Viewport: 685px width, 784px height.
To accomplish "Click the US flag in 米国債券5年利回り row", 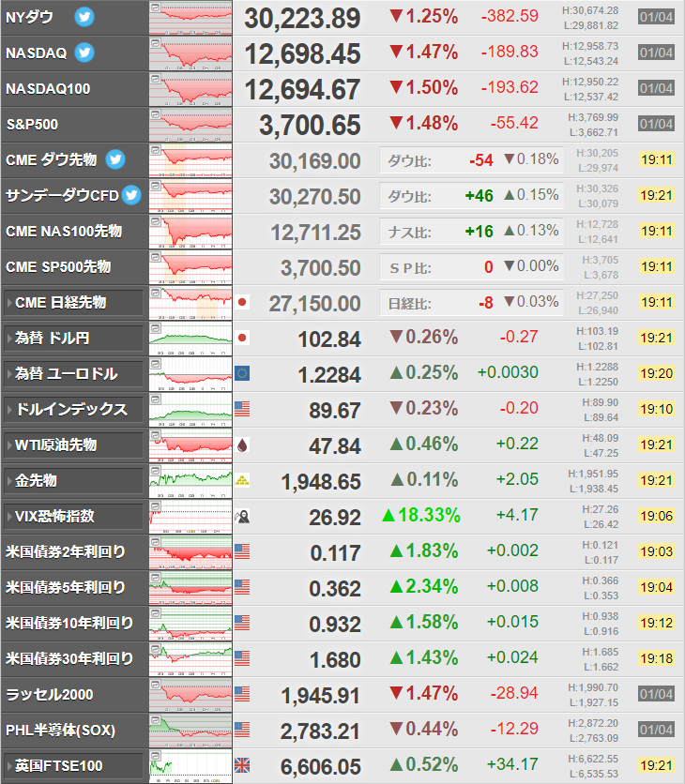I will (x=242, y=587).
